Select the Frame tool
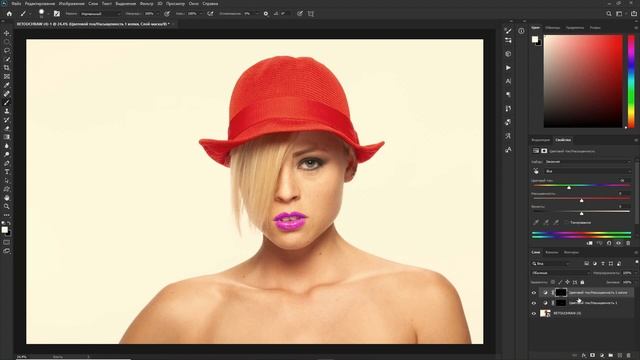This screenshot has height=360, width=640. [7, 76]
